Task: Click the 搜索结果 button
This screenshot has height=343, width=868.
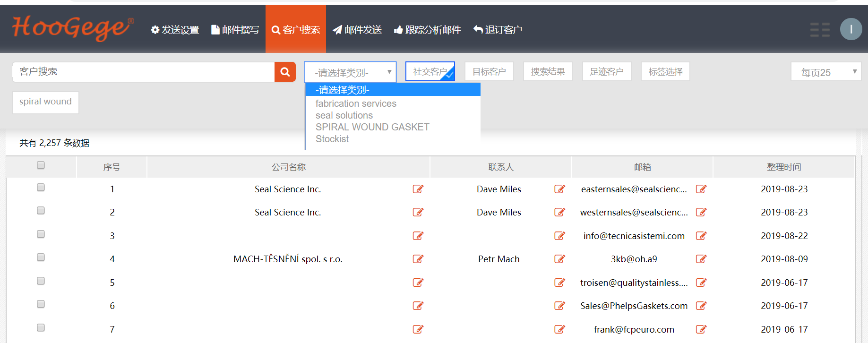Action: (548, 71)
